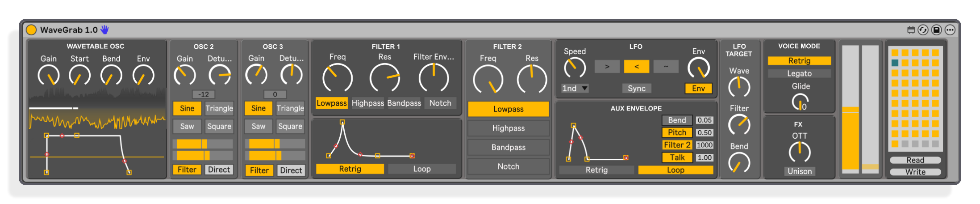Set OSC 2 waveform to Saw

point(187,126)
